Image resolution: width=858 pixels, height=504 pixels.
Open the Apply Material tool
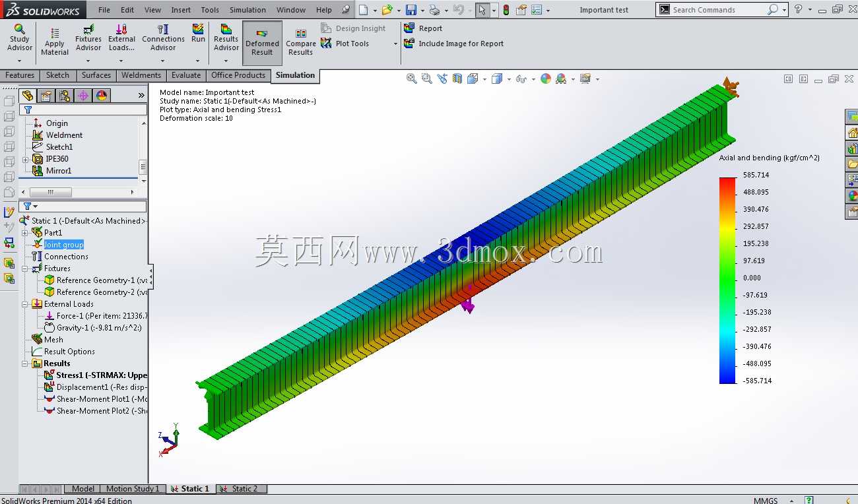click(x=55, y=41)
